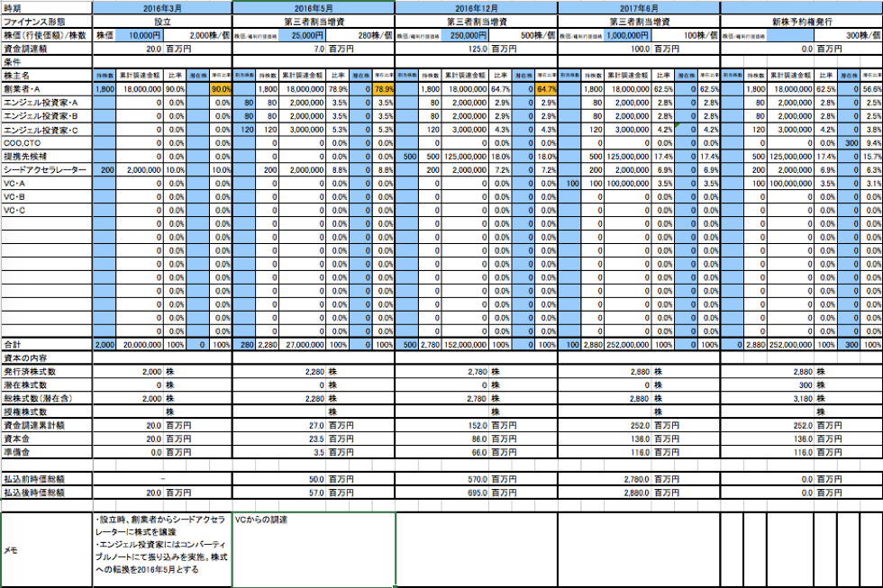
Task: Click the 総株式数(潜在含) row label
Action: pyautogui.click(x=47, y=398)
